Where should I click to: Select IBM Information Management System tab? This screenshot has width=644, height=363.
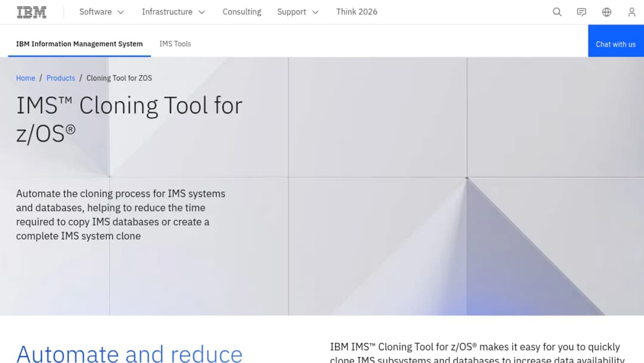pyautogui.click(x=79, y=44)
